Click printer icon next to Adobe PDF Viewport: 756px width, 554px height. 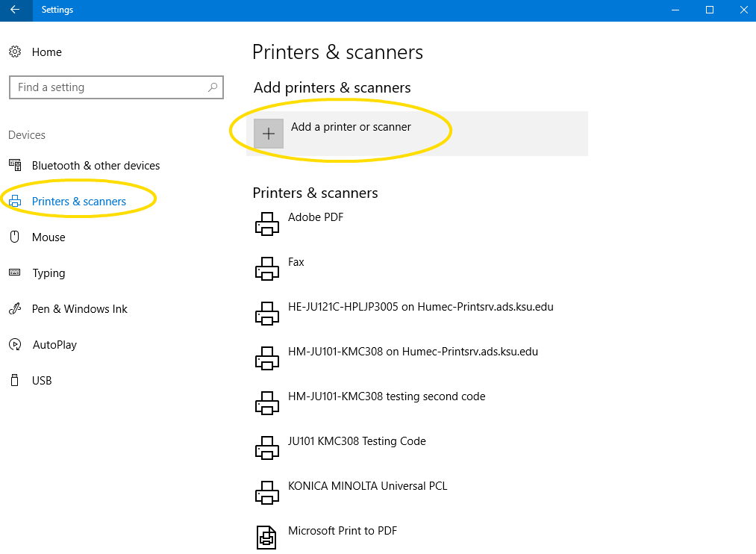coord(267,224)
